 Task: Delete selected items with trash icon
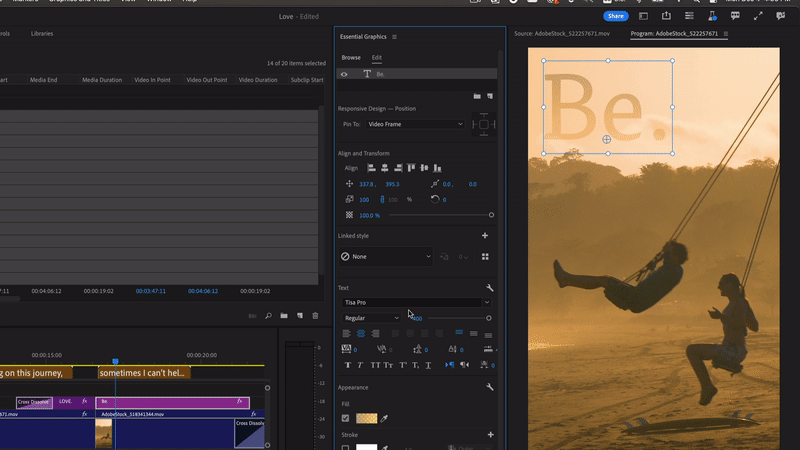click(x=315, y=316)
